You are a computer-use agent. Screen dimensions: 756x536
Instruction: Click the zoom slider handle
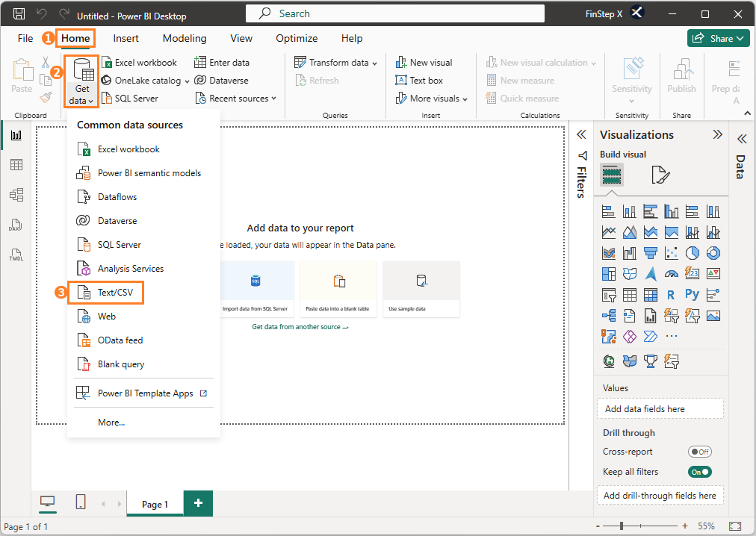click(x=622, y=526)
